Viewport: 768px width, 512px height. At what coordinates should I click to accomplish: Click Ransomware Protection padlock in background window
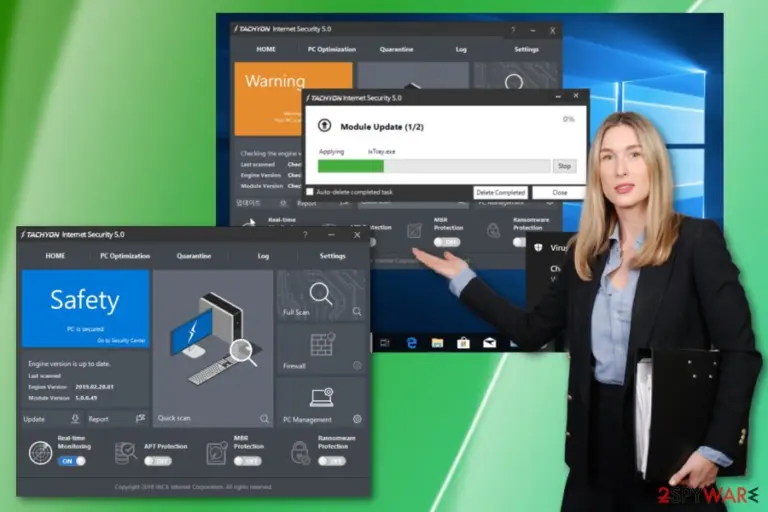493,230
